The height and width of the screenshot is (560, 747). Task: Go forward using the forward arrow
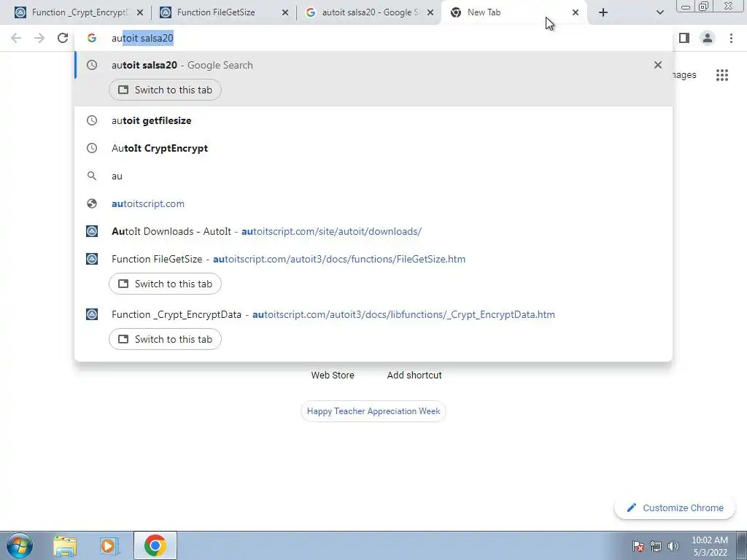click(x=39, y=38)
